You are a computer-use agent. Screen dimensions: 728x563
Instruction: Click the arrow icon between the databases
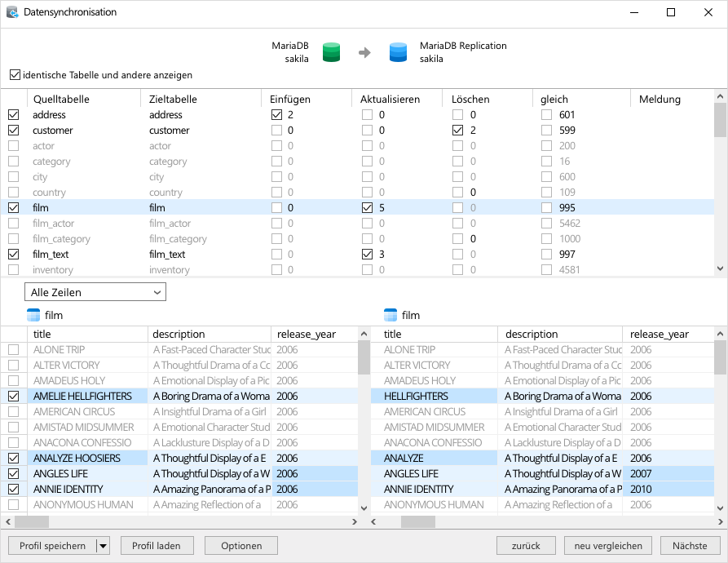364,52
